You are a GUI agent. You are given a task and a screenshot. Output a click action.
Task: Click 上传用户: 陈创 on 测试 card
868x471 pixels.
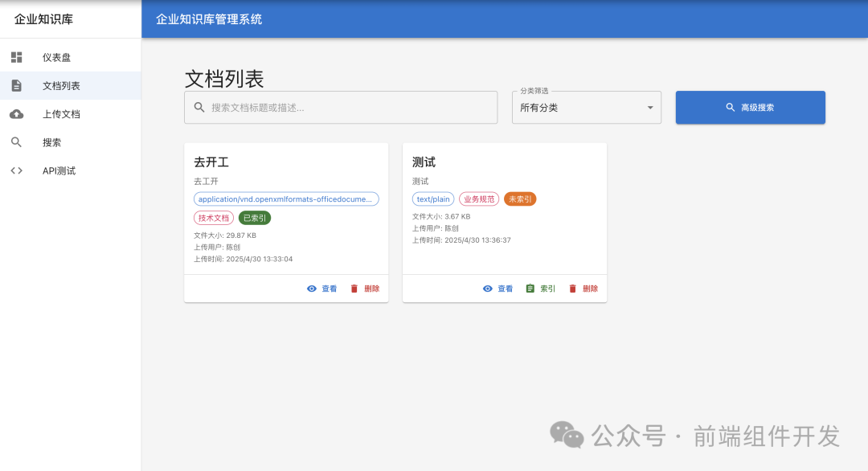[436, 228]
